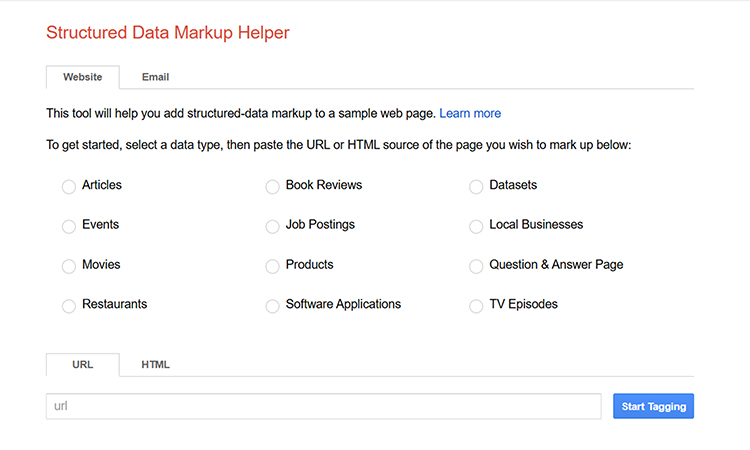Switch to the HTML input tab
This screenshot has height=450, width=750.
click(x=155, y=365)
